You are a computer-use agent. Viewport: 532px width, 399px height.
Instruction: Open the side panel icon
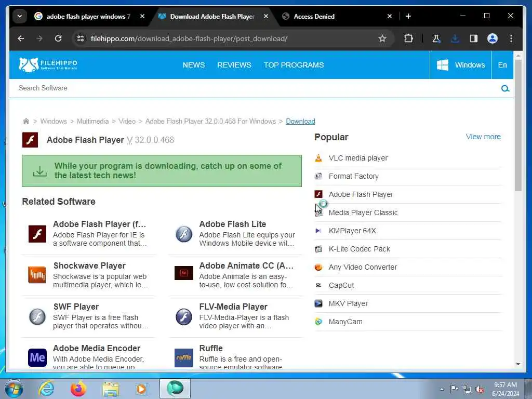click(x=474, y=38)
